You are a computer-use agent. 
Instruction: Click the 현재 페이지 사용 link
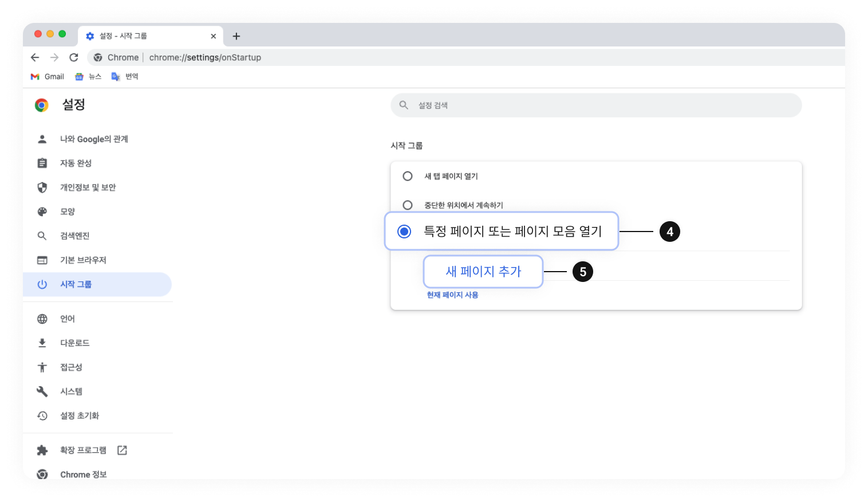pyautogui.click(x=452, y=295)
